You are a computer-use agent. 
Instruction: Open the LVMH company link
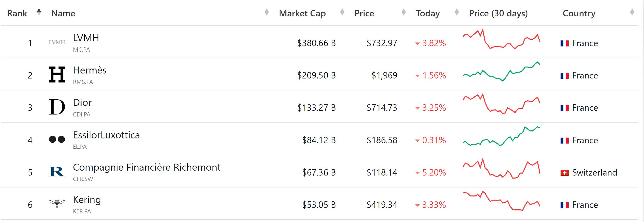point(86,38)
